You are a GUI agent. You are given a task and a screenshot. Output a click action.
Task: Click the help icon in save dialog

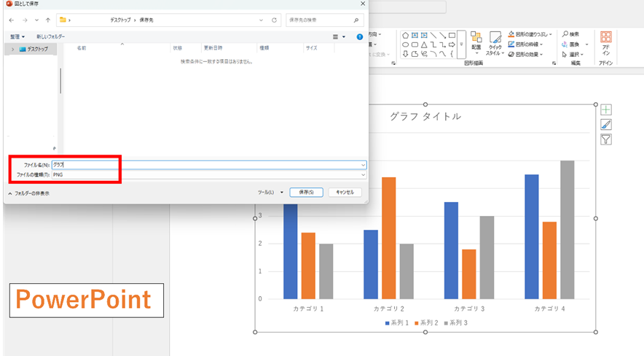[360, 36]
